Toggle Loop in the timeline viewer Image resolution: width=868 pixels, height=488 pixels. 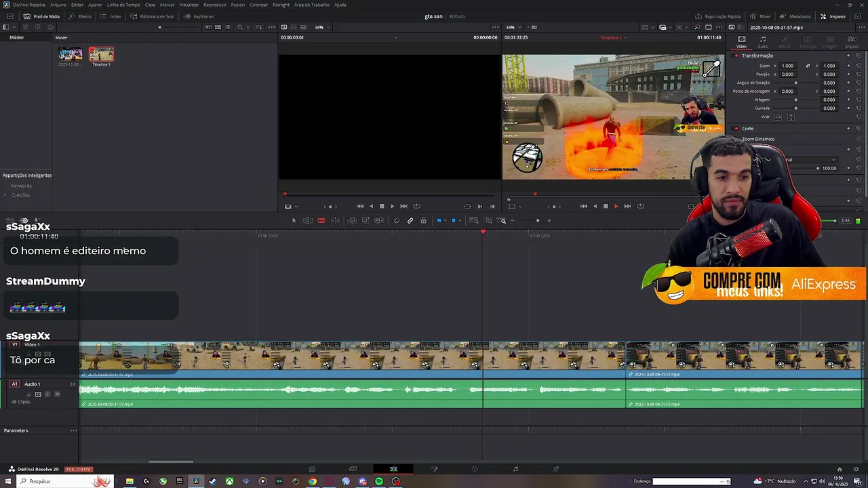640,206
